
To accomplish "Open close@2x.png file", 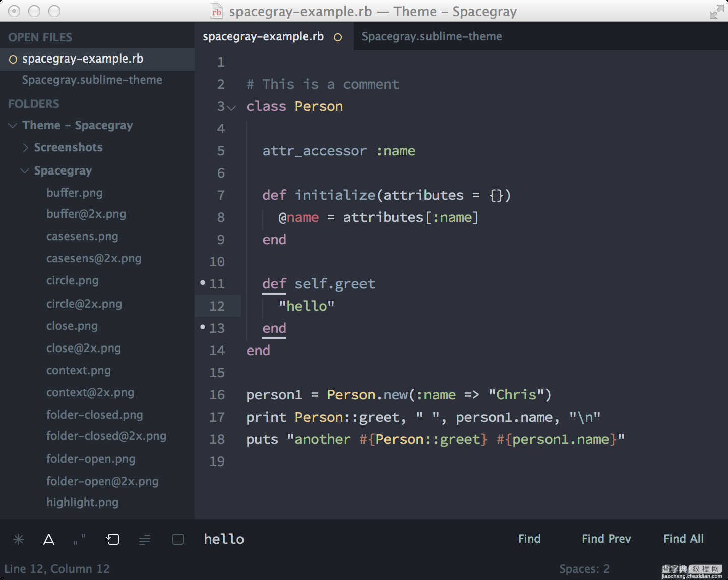I will pyautogui.click(x=84, y=348).
